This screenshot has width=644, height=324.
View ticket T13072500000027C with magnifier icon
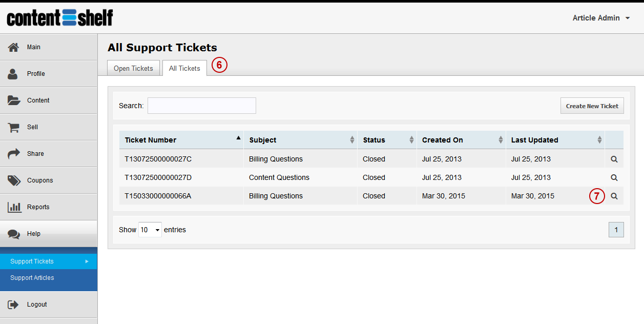click(614, 159)
